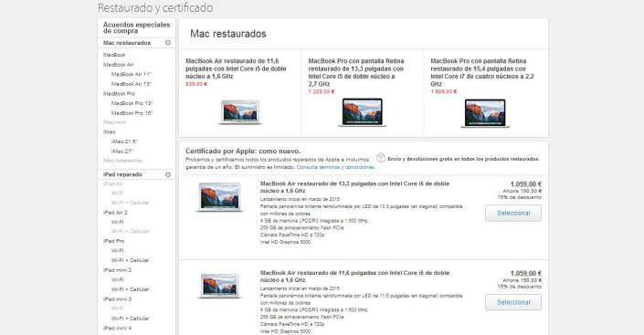Viewport: 644px width, 335px height.
Task: Open featured MacBook Air 11,6 pulgadas title
Action: (236, 68)
